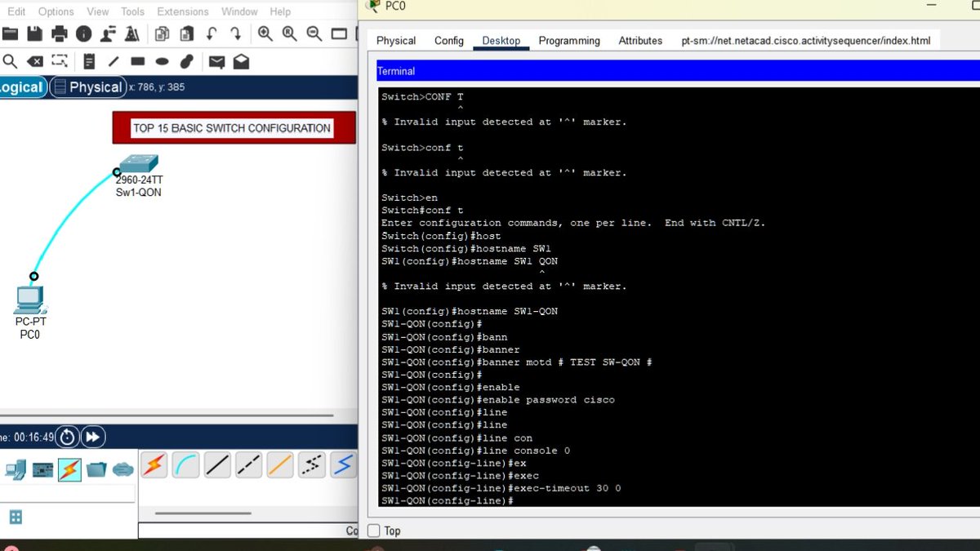Screen dimensions: 980x551
Task: Toggle the Top checkbox in PC0 window
Action: coord(374,531)
